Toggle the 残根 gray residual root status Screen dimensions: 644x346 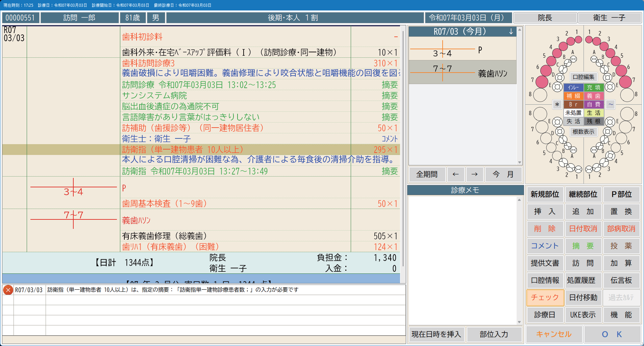(594, 121)
